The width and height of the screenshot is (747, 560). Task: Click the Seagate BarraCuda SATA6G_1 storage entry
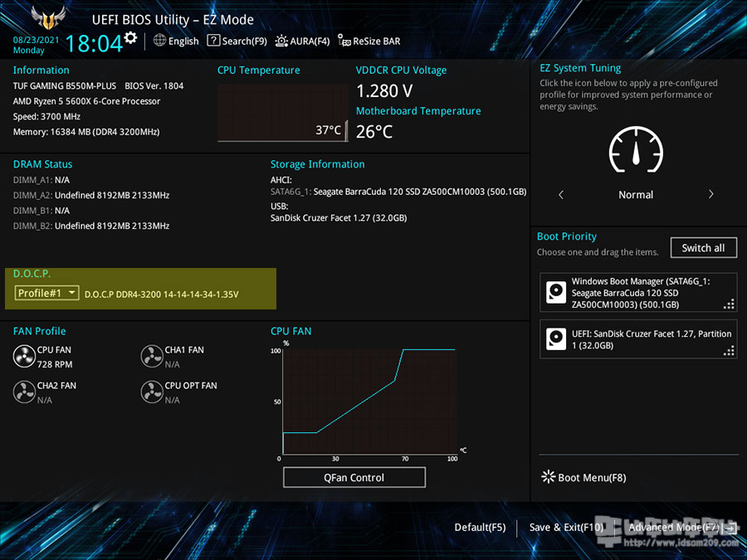[398, 192]
